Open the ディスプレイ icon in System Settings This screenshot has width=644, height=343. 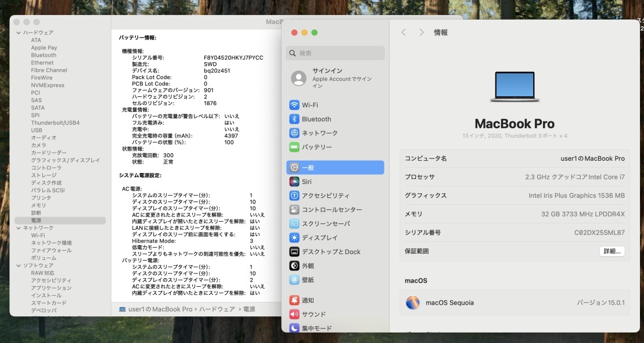click(294, 237)
